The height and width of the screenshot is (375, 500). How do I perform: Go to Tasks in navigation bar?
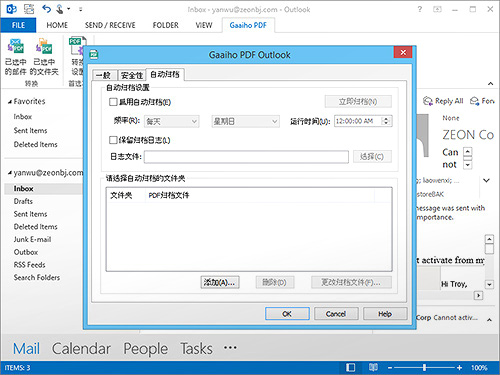click(196, 349)
